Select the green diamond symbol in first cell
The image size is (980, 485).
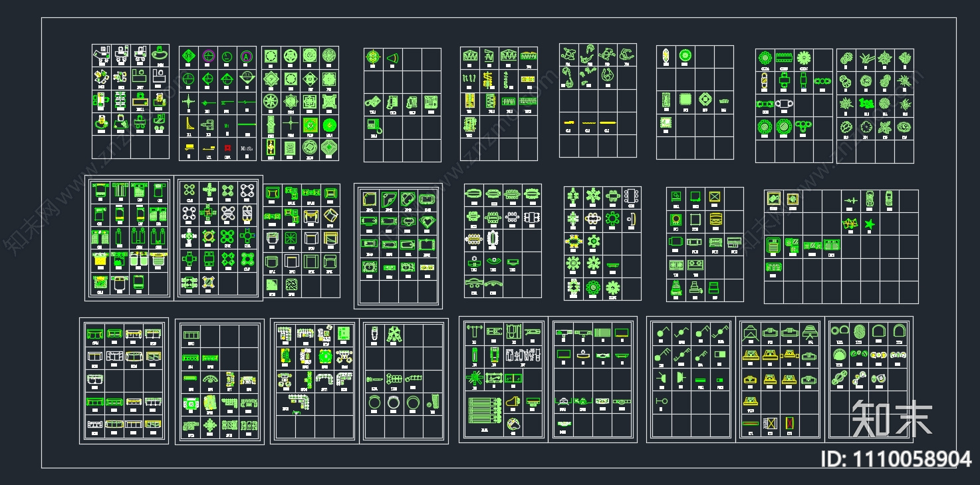[189, 57]
